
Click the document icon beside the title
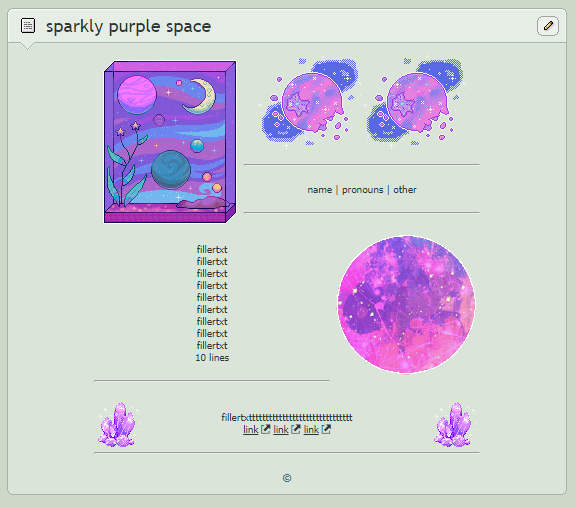coord(28,26)
